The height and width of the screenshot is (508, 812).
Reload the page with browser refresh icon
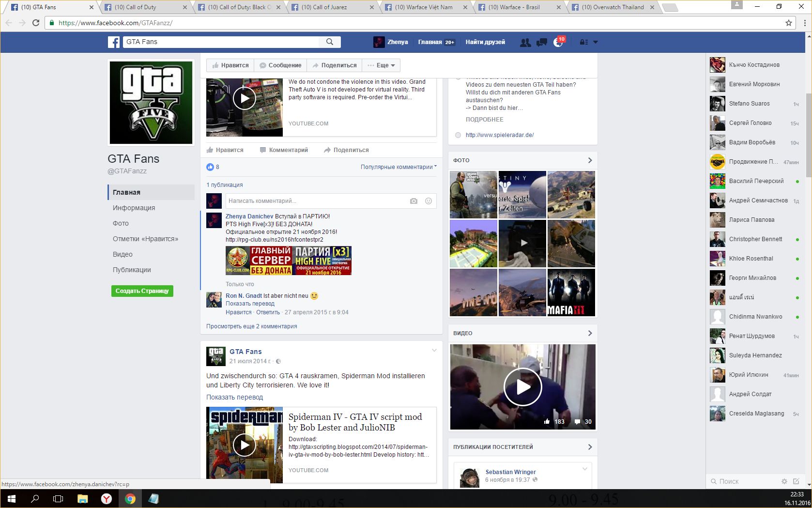36,23
